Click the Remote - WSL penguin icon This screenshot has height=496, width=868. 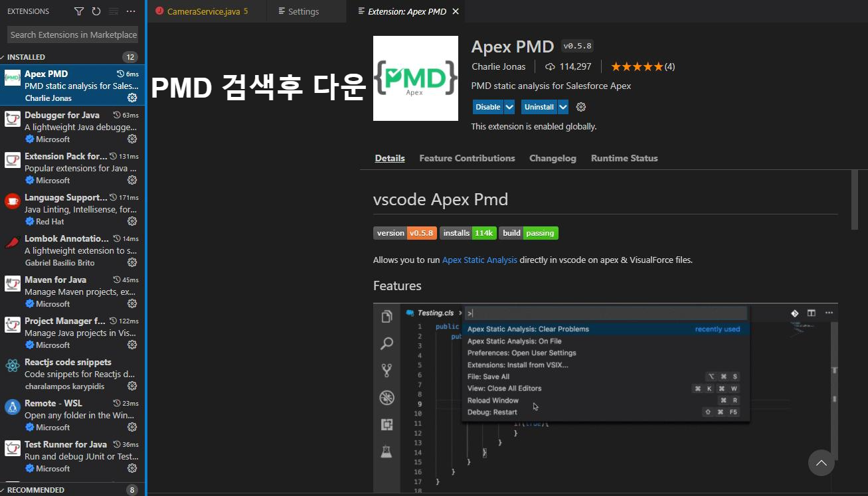(13, 407)
